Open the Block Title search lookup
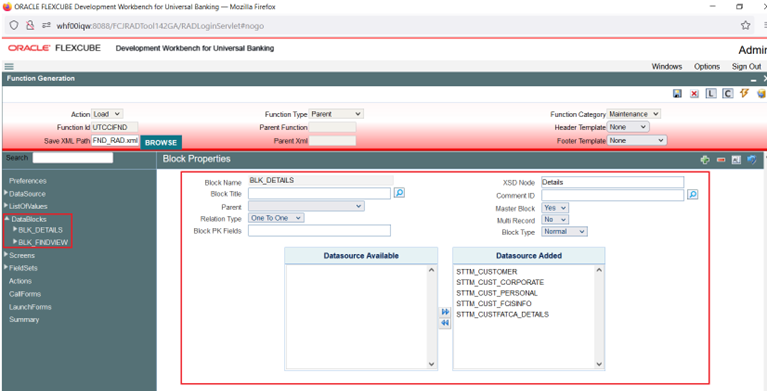This screenshot has height=391, width=767. click(399, 193)
